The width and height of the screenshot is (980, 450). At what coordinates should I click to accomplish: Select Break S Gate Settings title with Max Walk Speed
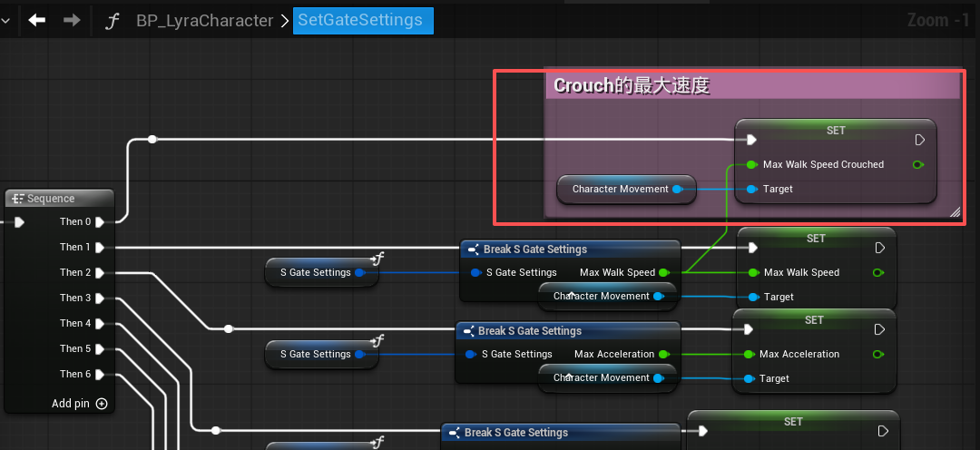[x=535, y=249]
